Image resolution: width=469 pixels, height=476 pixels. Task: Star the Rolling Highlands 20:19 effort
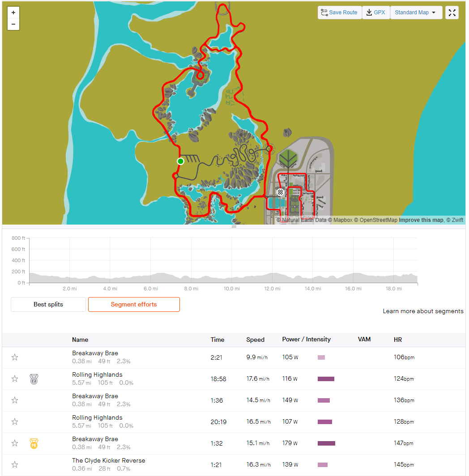pyautogui.click(x=15, y=422)
